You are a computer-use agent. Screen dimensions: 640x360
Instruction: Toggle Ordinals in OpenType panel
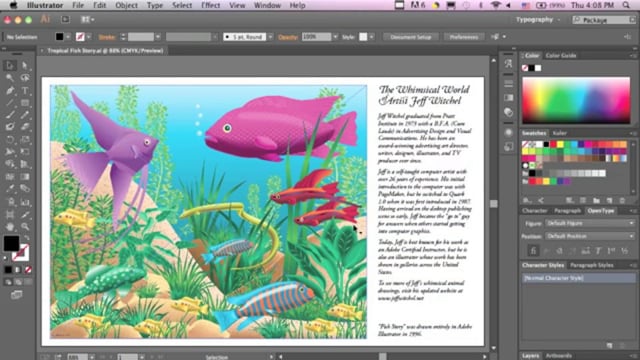coord(611,251)
